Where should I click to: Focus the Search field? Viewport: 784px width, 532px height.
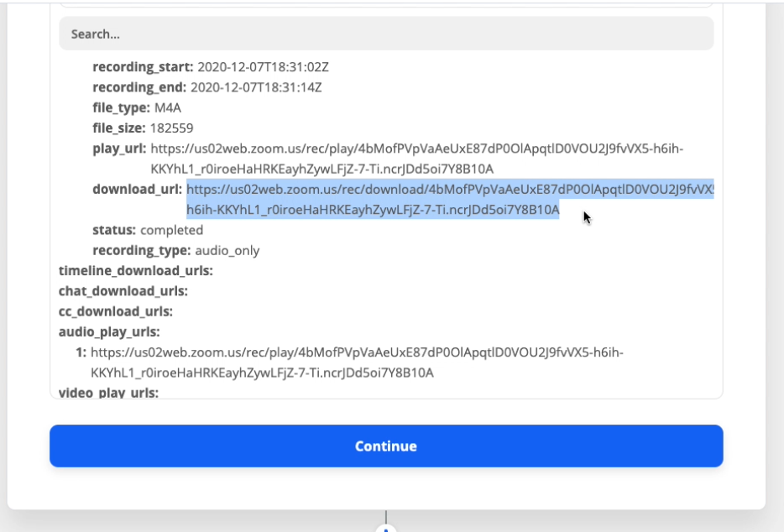point(386,34)
